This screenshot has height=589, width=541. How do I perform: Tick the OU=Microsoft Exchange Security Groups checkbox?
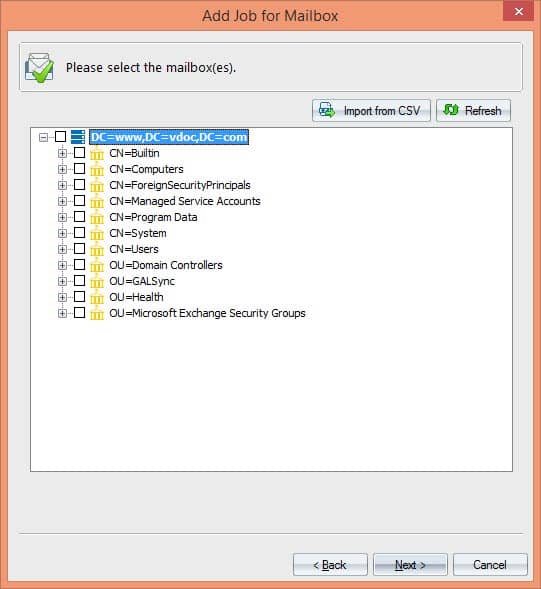(79, 313)
